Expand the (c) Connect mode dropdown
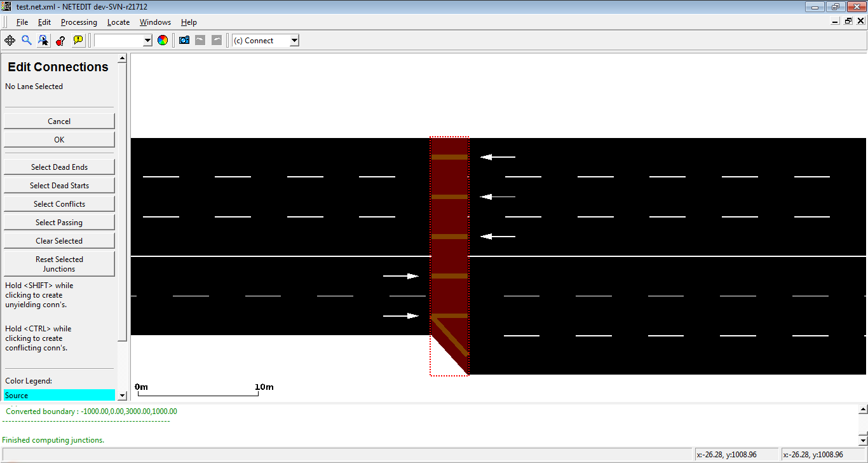Image resolution: width=868 pixels, height=463 pixels. point(265,40)
